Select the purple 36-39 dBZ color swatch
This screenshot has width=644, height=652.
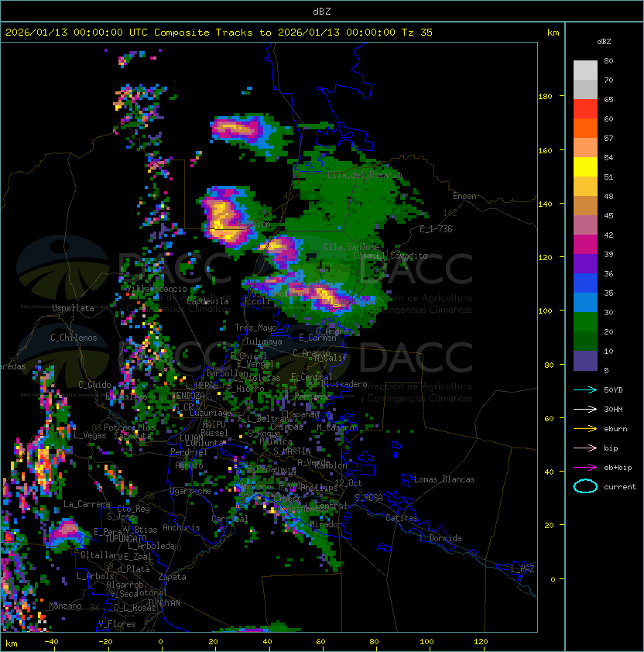point(585,263)
